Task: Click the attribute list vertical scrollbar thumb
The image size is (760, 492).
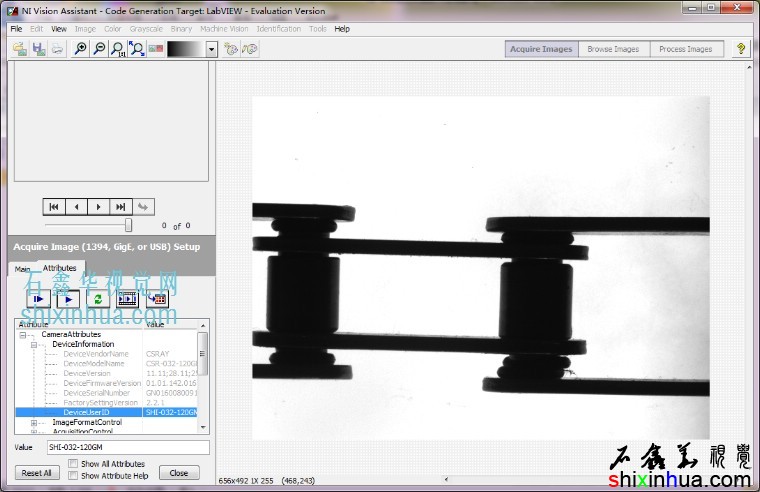Action: (203, 353)
